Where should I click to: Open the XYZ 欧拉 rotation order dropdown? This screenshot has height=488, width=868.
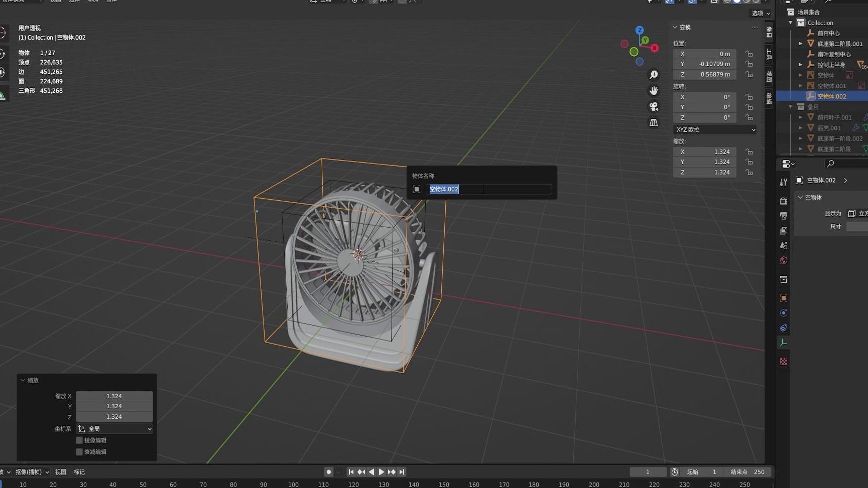[x=714, y=129]
